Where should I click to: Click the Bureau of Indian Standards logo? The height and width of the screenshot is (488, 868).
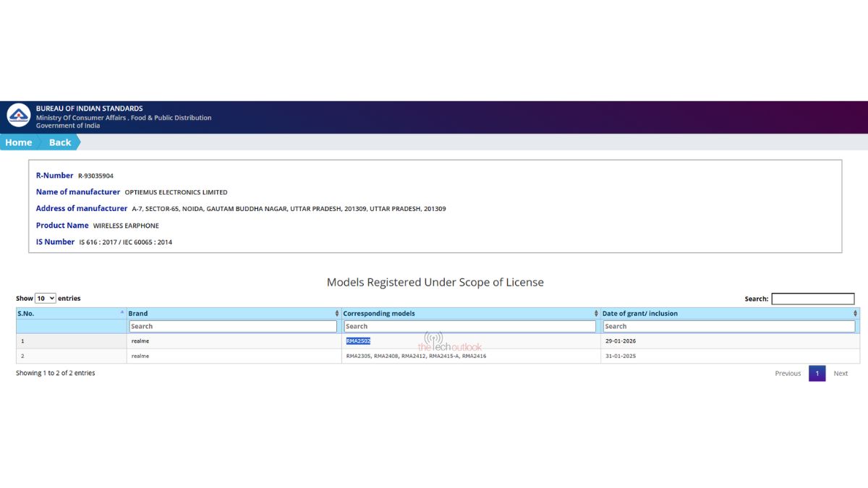pyautogui.click(x=18, y=116)
